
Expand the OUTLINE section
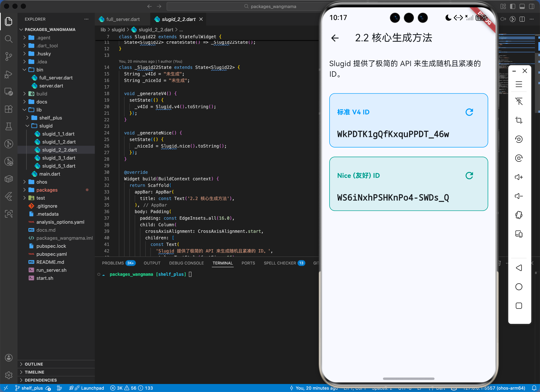click(x=34, y=364)
